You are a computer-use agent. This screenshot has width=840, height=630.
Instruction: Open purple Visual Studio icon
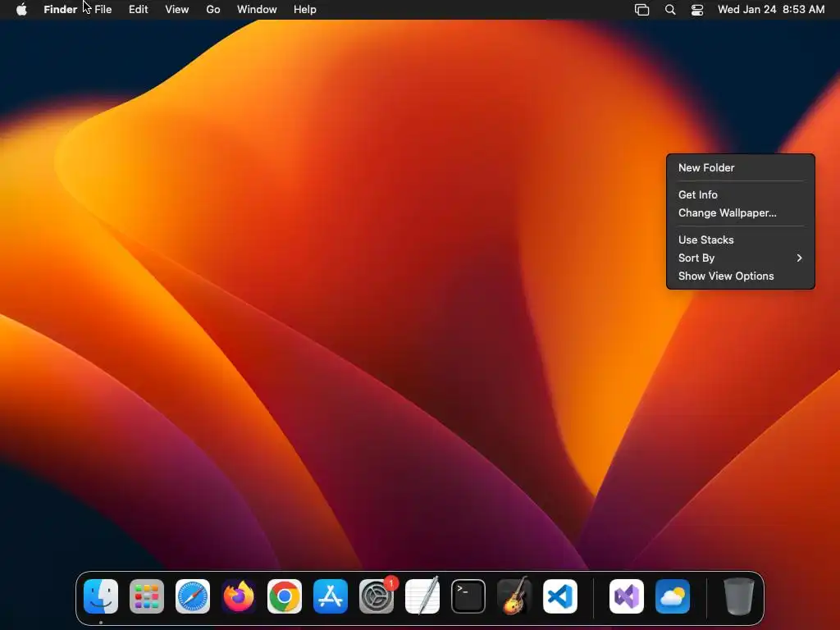click(x=627, y=596)
